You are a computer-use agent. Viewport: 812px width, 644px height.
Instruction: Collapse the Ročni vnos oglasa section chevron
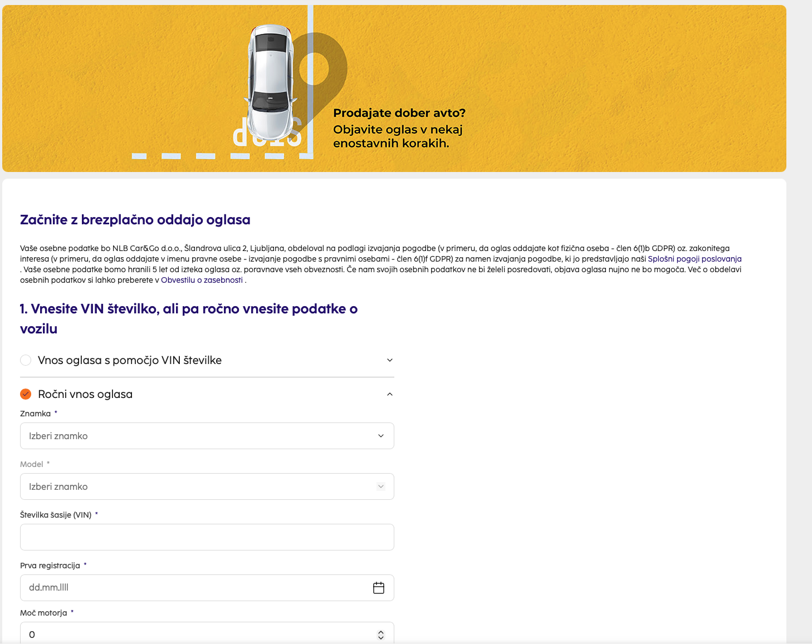[x=390, y=394]
